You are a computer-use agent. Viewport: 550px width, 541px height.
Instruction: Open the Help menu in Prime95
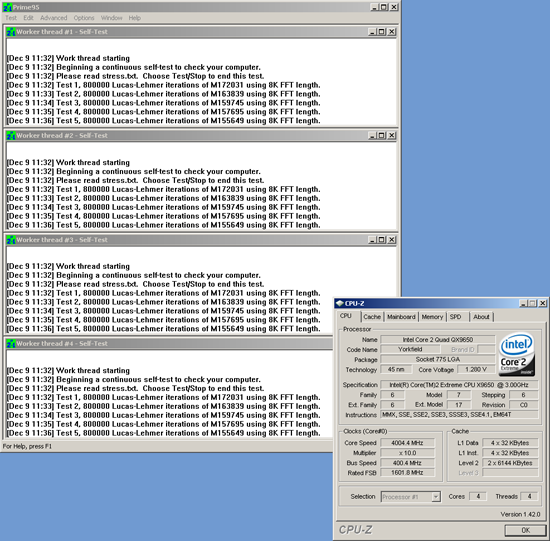134,18
